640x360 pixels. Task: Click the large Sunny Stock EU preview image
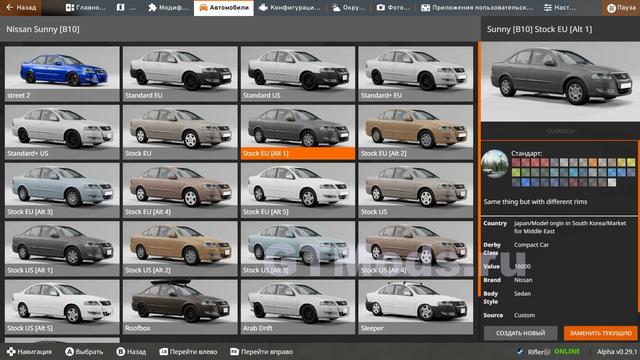560,81
